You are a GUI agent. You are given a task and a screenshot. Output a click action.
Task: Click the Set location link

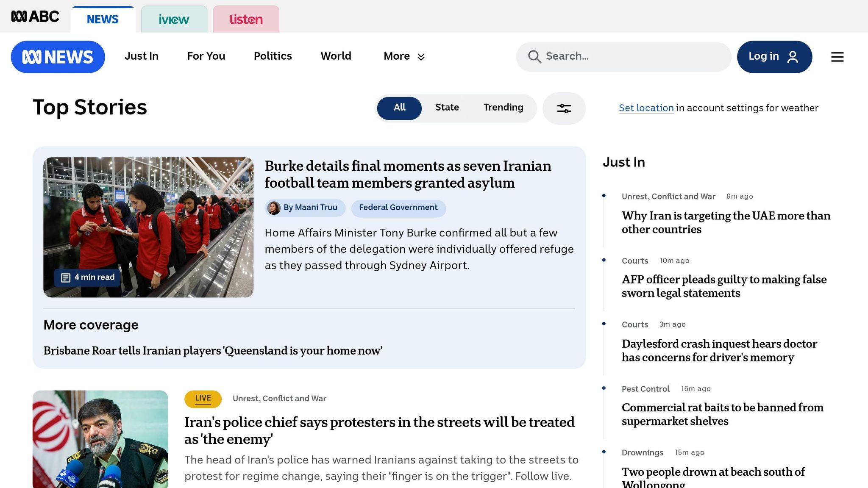(646, 108)
